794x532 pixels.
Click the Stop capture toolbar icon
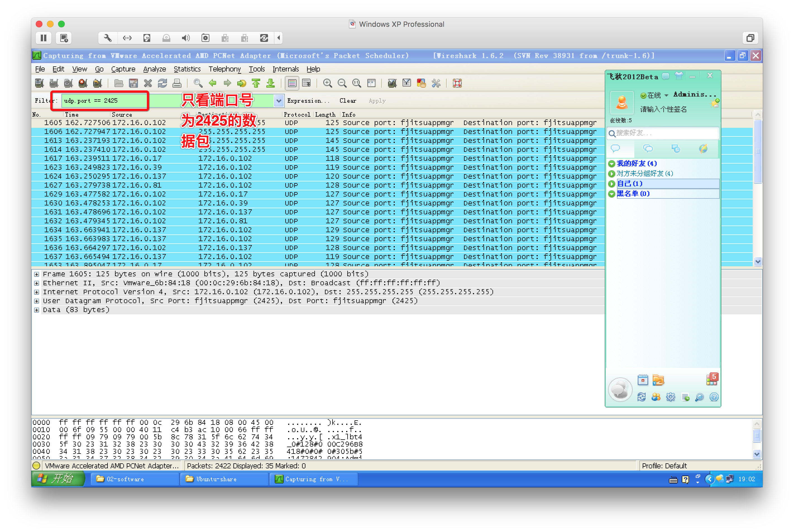(83, 83)
